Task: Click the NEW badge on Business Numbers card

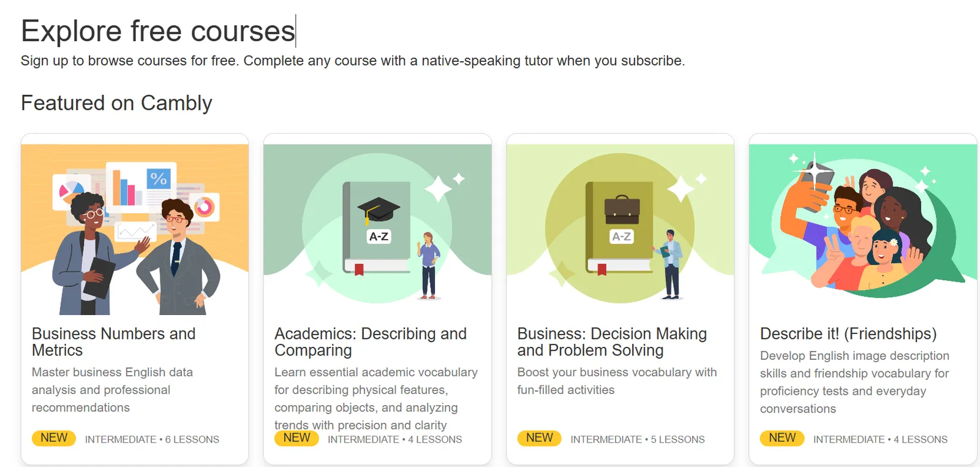Action: pyautogui.click(x=53, y=438)
